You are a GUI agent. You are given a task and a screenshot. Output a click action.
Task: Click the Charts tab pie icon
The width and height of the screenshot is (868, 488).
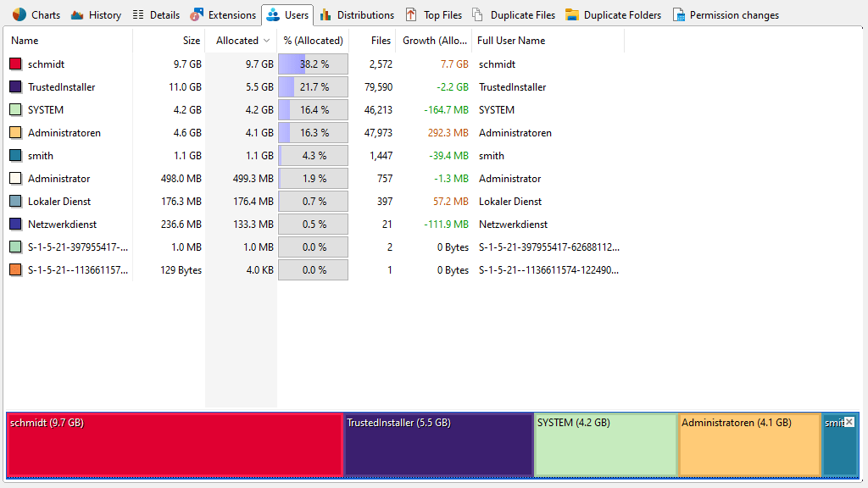tap(19, 14)
